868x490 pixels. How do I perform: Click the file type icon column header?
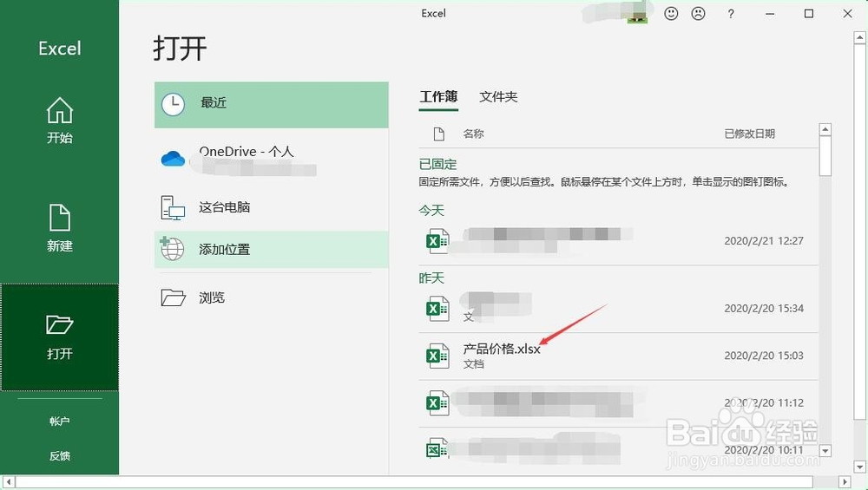(439, 134)
